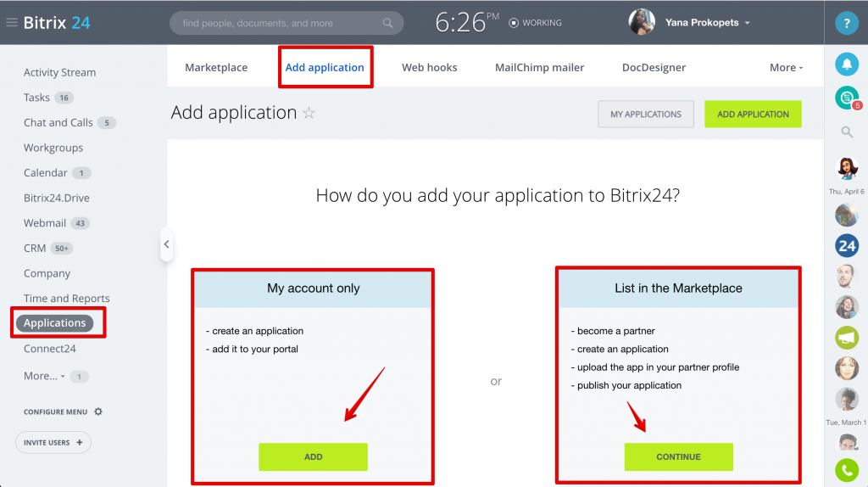Collapse the left sidebar with the chevron
The image size is (868, 487).
pyautogui.click(x=166, y=243)
